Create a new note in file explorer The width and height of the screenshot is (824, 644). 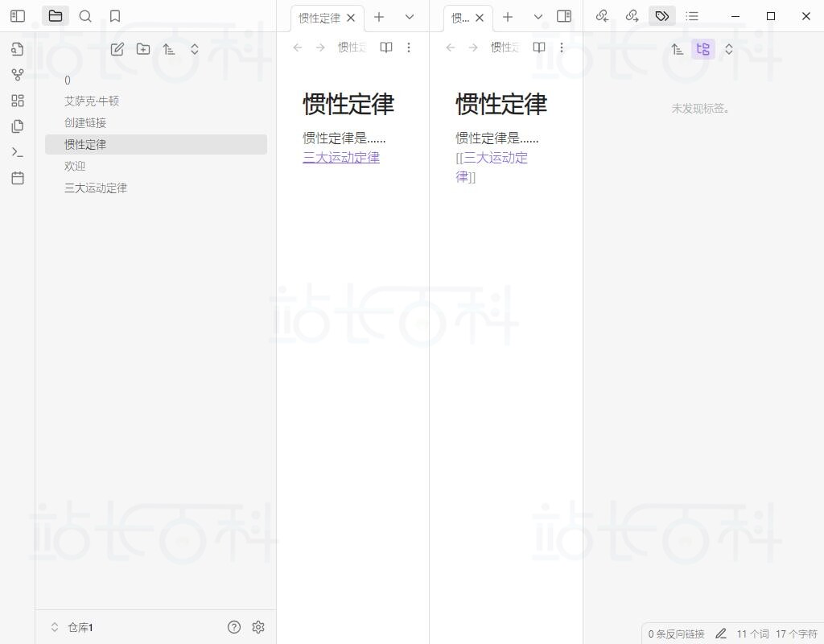[x=117, y=49]
